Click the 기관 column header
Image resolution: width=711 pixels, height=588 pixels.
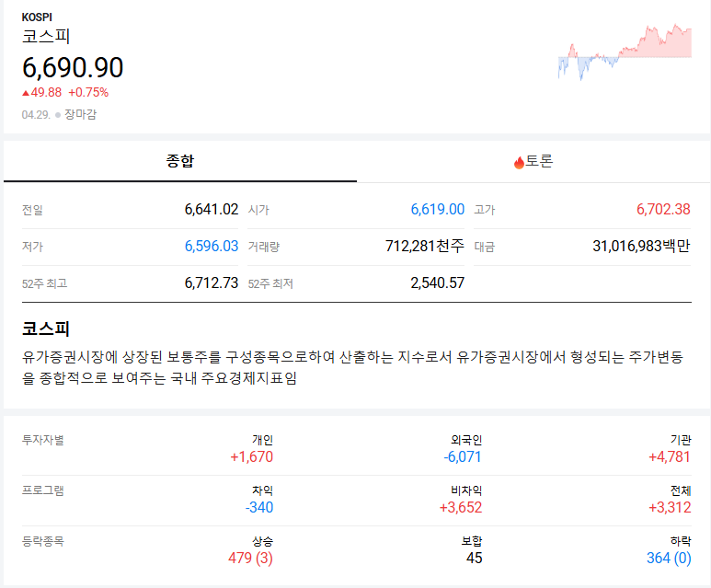click(681, 440)
